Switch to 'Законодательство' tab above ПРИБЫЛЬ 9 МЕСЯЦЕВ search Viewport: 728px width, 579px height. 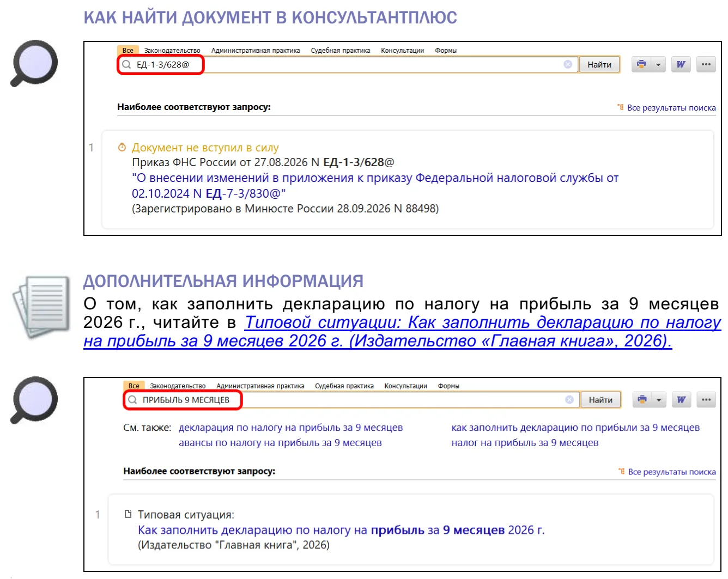pyautogui.click(x=178, y=386)
